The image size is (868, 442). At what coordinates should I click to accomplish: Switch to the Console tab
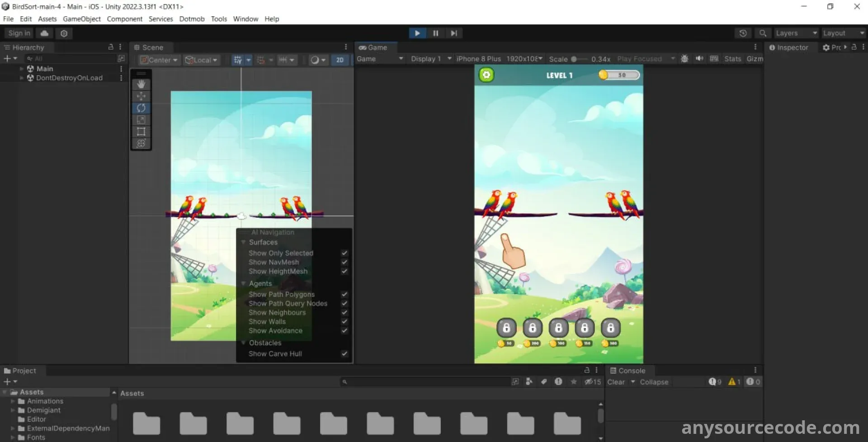pos(627,371)
